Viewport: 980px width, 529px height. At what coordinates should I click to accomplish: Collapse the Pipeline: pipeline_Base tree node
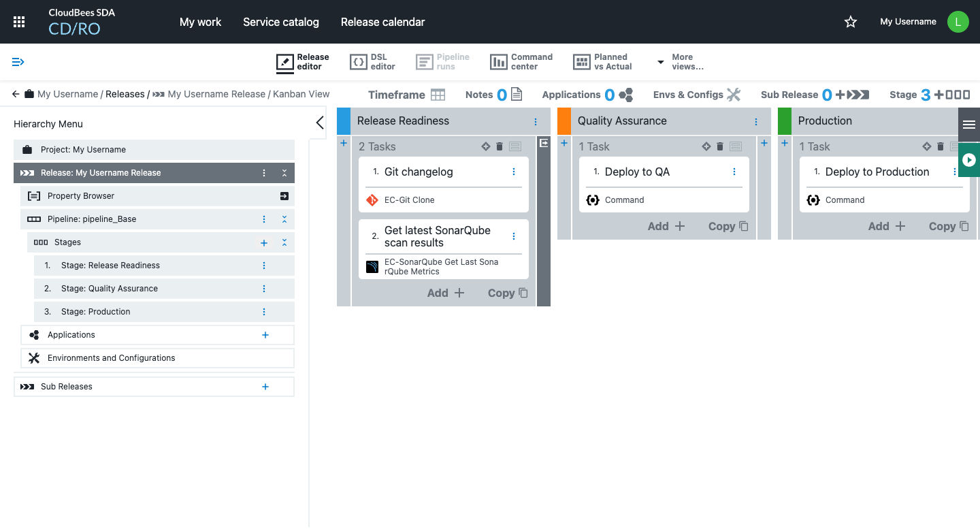(284, 219)
